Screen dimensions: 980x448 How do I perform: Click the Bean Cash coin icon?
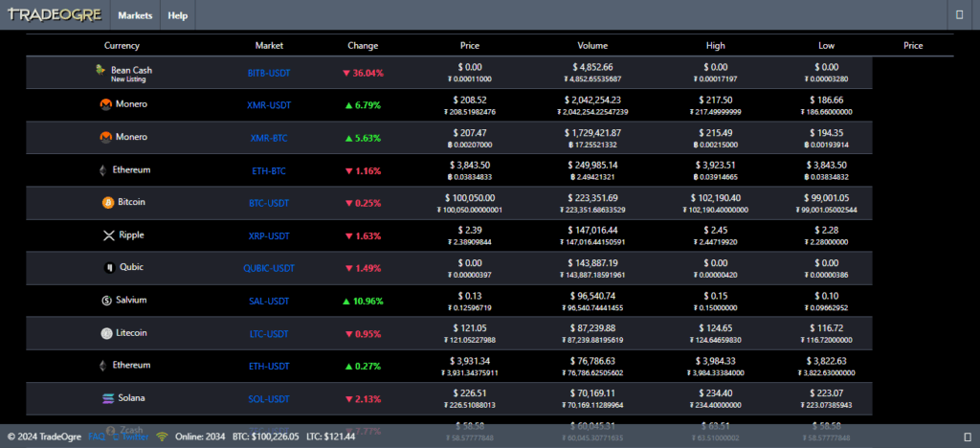coord(100,70)
